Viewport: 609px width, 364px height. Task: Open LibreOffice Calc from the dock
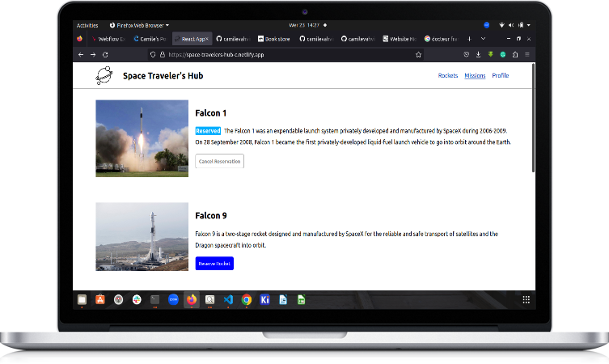pos(302,299)
